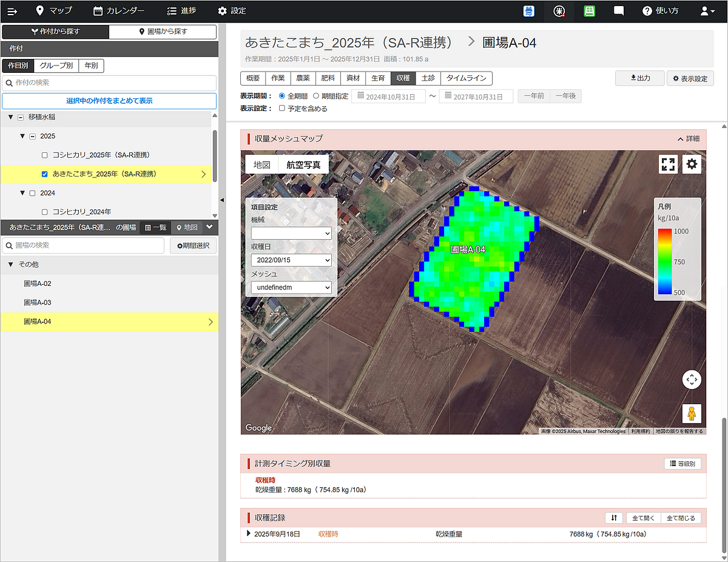The height and width of the screenshot is (562, 728).
Task: Click the 圃場の検索 search field
Action: click(83, 245)
